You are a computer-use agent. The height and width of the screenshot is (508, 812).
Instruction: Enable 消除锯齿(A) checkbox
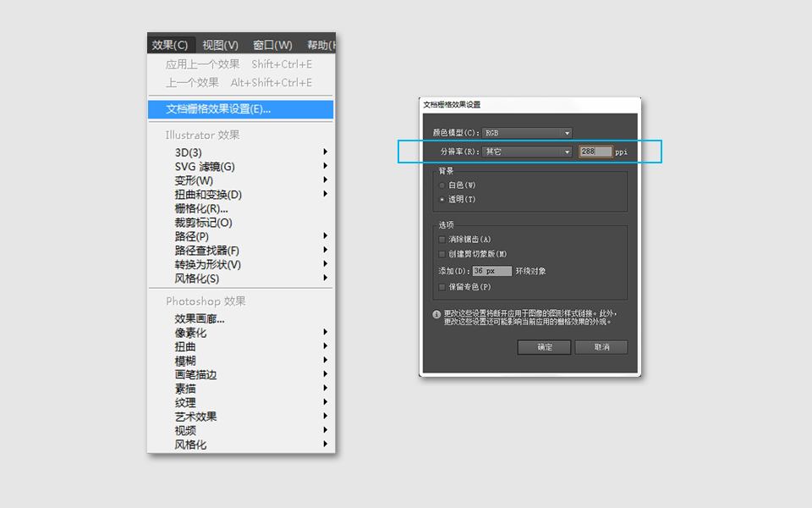[442, 240]
